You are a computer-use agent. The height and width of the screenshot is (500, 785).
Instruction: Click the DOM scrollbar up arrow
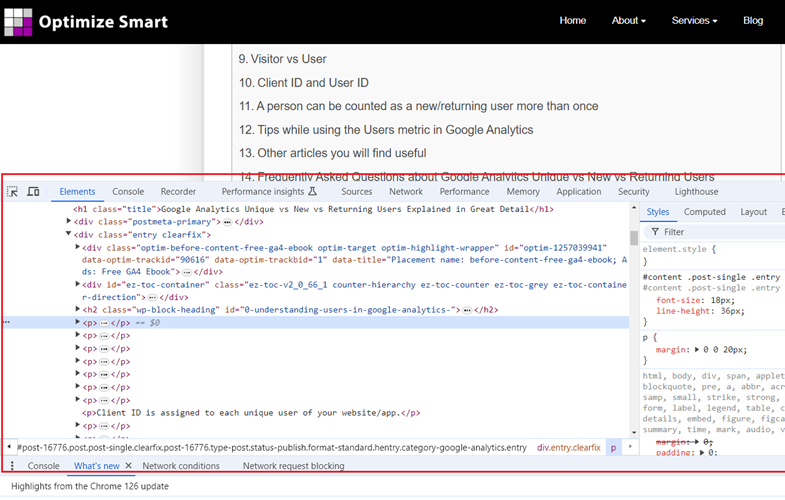tap(634, 207)
